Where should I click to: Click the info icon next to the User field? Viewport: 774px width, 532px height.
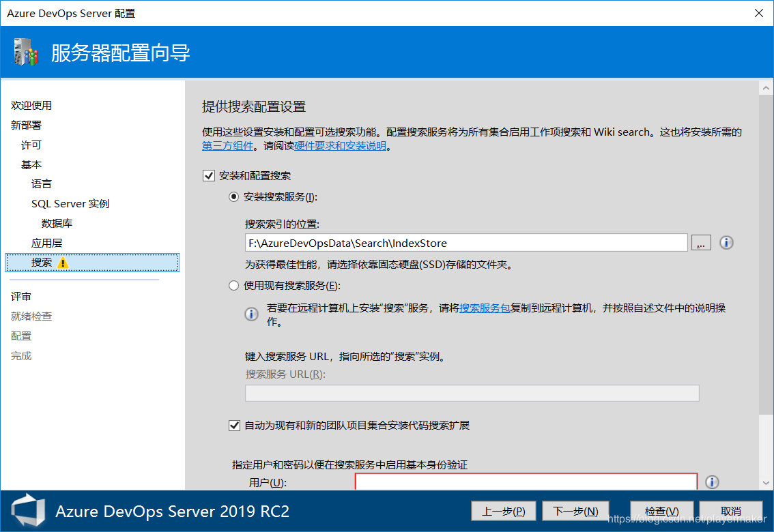coord(712,482)
